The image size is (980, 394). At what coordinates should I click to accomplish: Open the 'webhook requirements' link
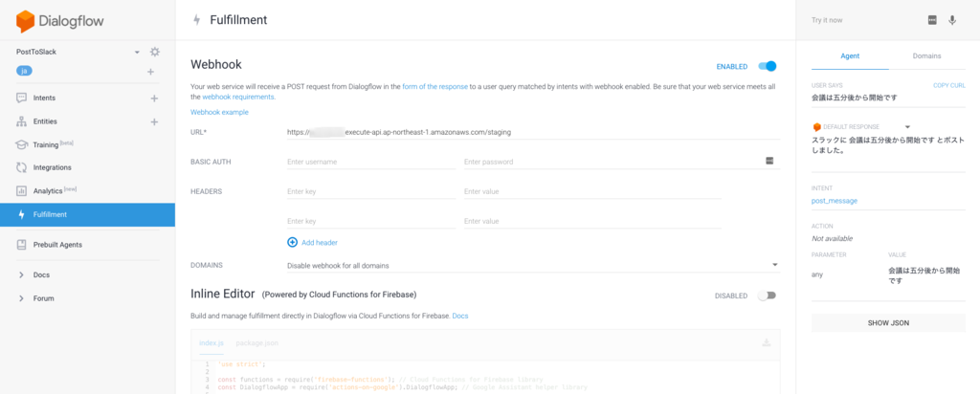tap(238, 97)
